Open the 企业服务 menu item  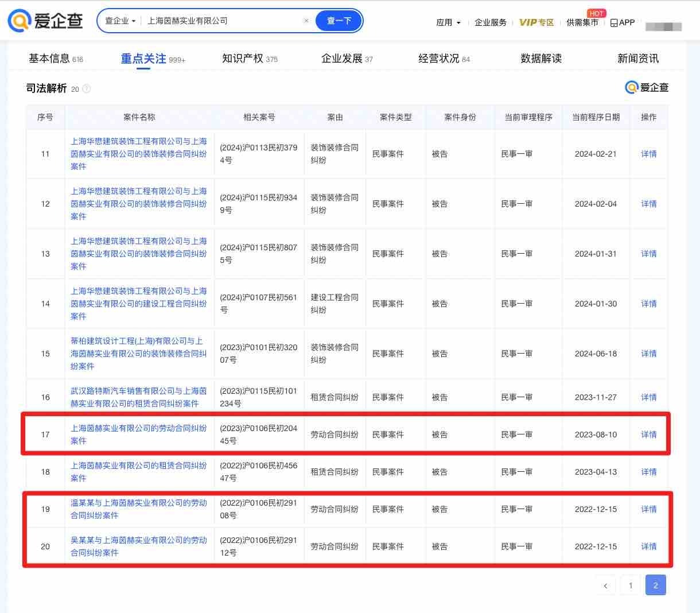click(x=491, y=22)
